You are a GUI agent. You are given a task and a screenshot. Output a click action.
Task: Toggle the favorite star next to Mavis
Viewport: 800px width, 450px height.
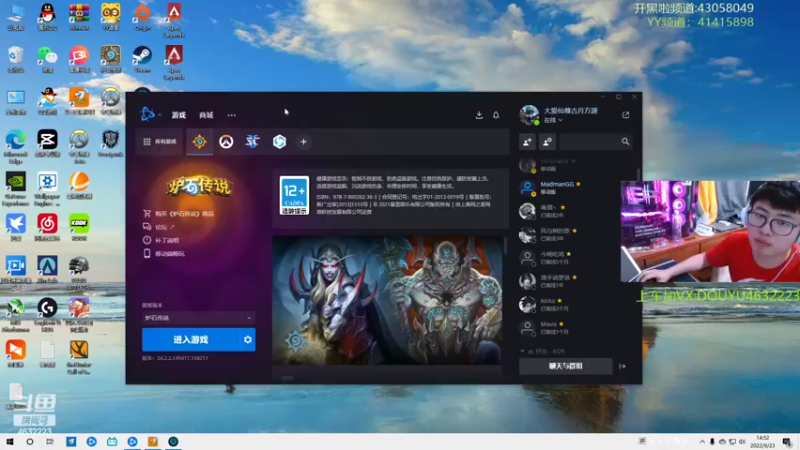(x=561, y=324)
